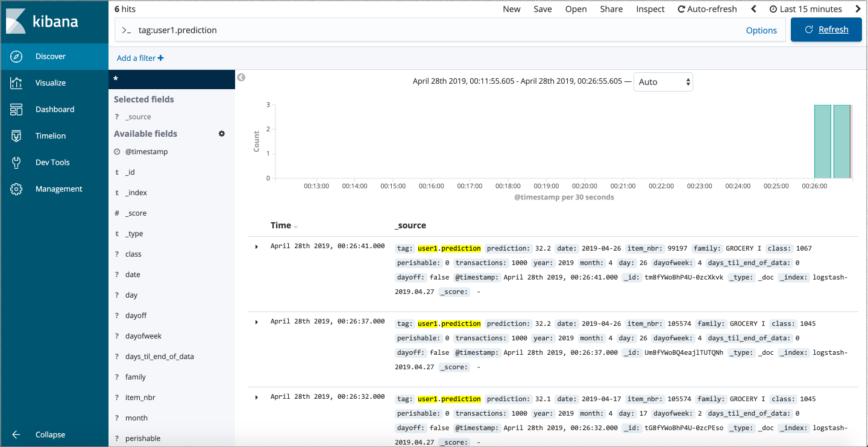Open the Auto interval dropdown
The width and height of the screenshot is (868, 447).
663,82
